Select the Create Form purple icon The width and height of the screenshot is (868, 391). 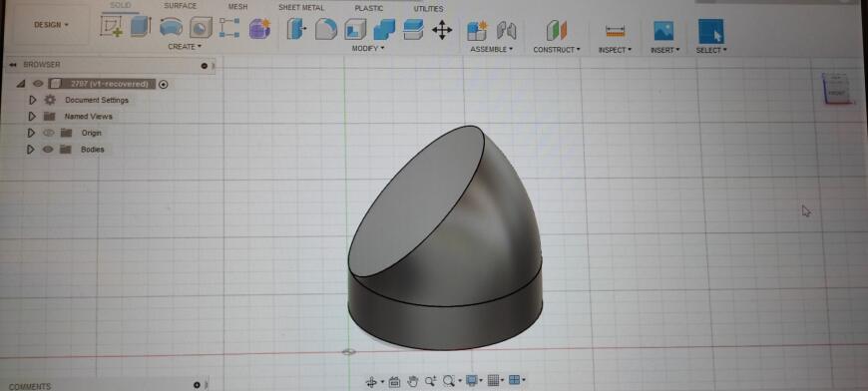pyautogui.click(x=259, y=28)
